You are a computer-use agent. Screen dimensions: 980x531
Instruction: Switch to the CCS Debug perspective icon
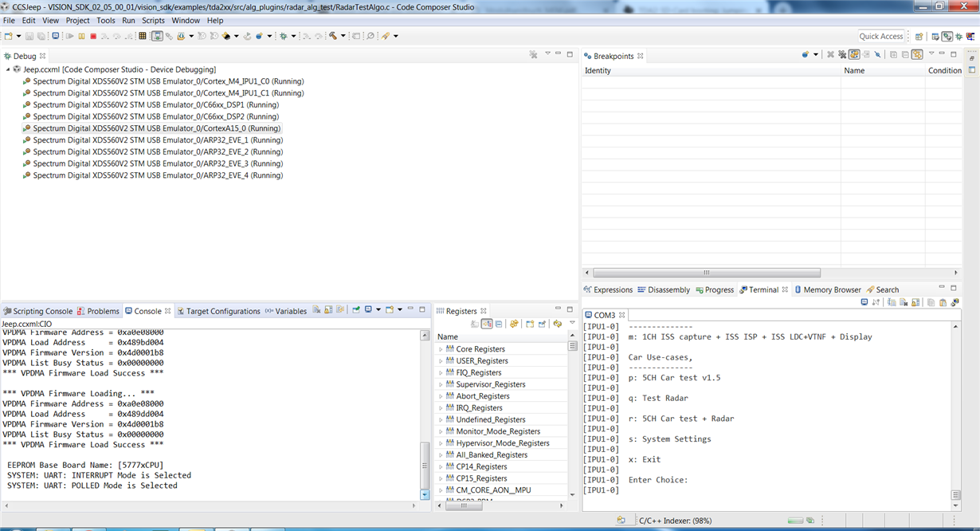(947, 37)
